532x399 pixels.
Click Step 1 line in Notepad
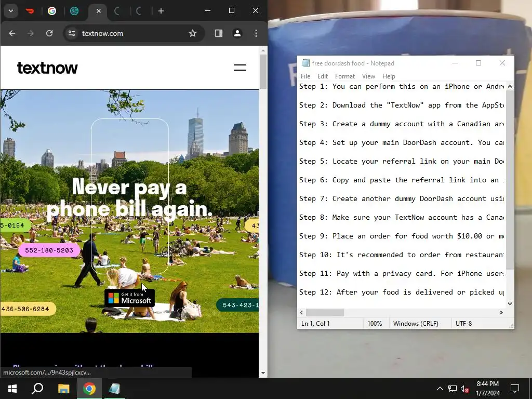402,87
